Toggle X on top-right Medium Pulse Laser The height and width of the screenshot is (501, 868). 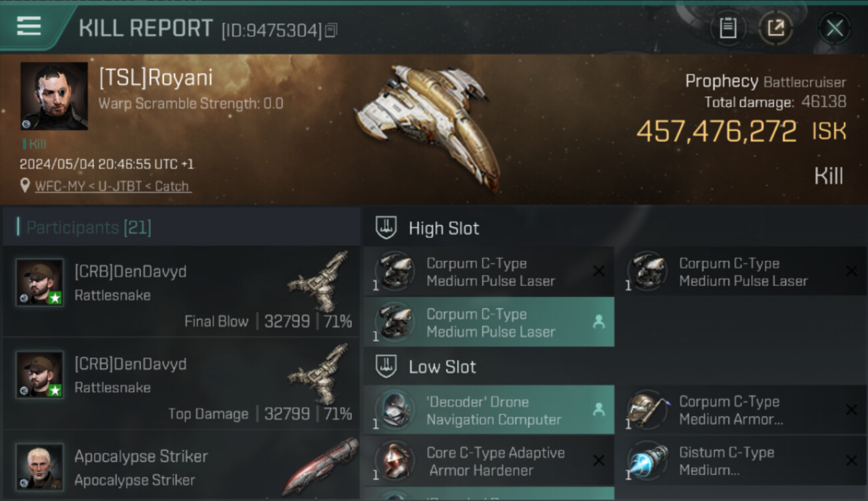(851, 271)
